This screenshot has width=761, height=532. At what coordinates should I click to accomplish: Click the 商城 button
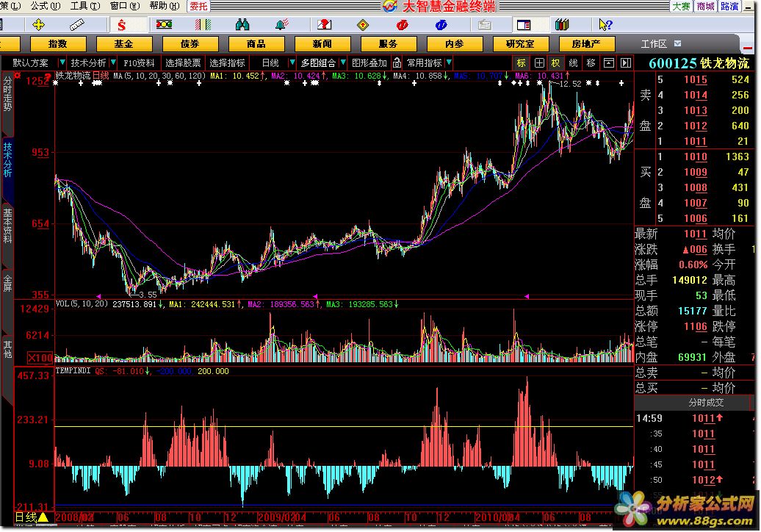(705, 7)
